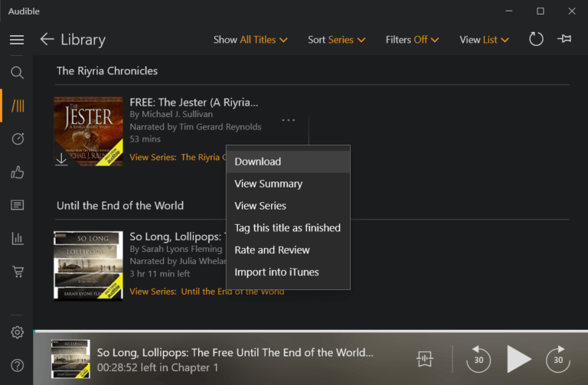Screen dimensions: 588x385
Task: Click the 53 mins duration text
Action: coord(145,139)
